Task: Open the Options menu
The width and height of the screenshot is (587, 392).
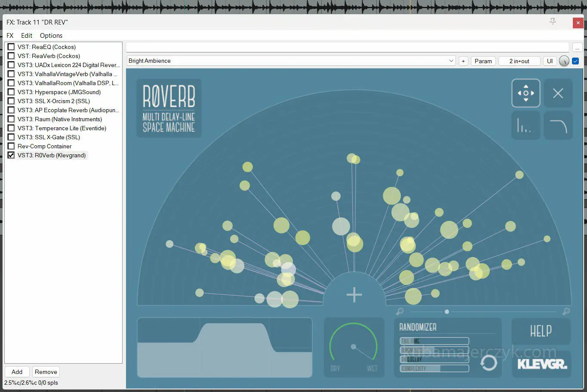Action: point(51,36)
